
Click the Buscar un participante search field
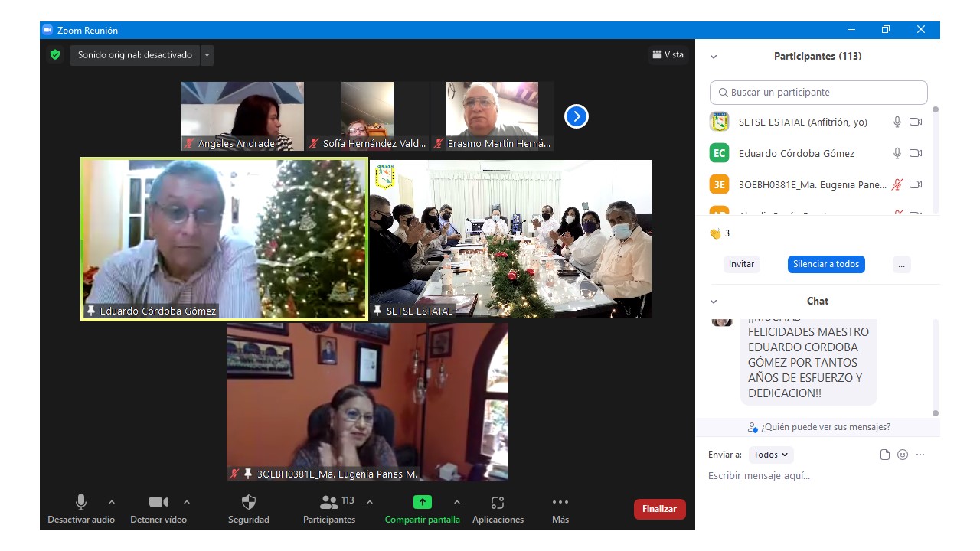[x=818, y=93]
